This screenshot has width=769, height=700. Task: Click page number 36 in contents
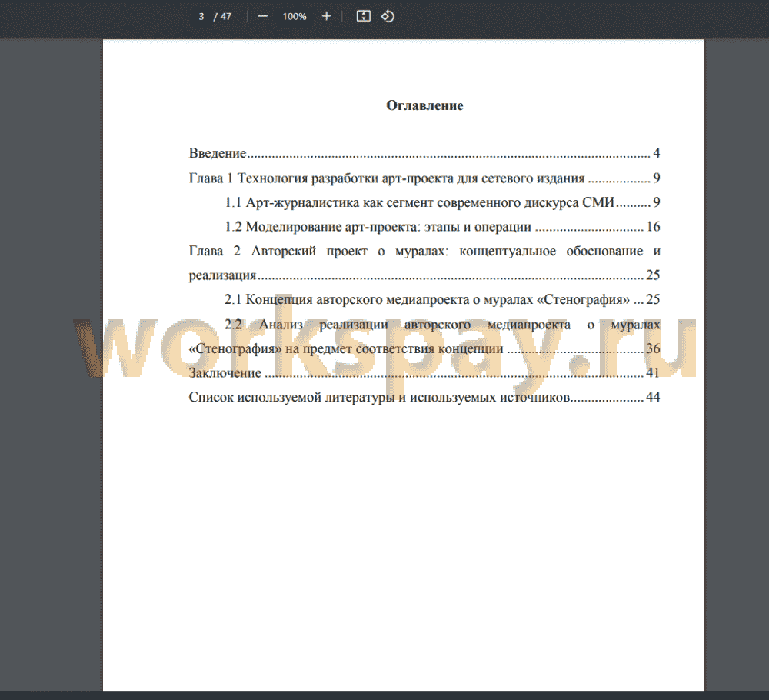(653, 348)
